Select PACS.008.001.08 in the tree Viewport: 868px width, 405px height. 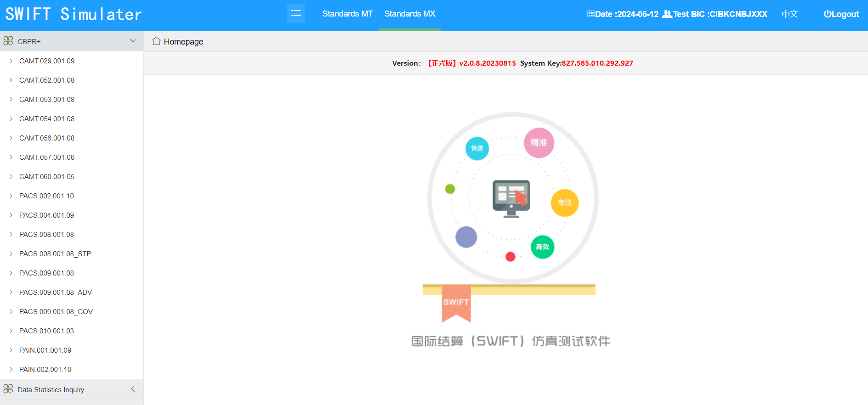(x=46, y=234)
